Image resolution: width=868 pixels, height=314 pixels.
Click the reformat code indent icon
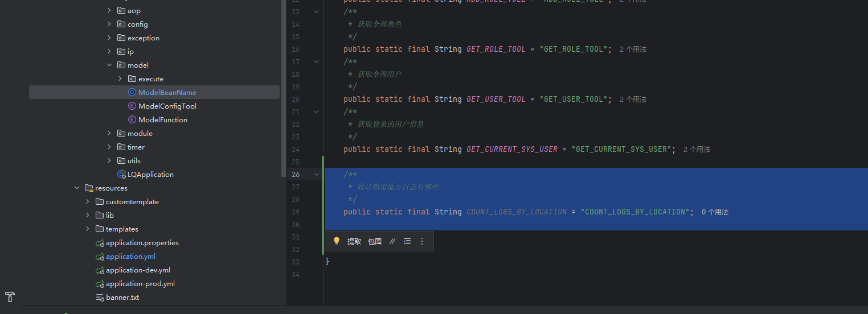(x=407, y=241)
